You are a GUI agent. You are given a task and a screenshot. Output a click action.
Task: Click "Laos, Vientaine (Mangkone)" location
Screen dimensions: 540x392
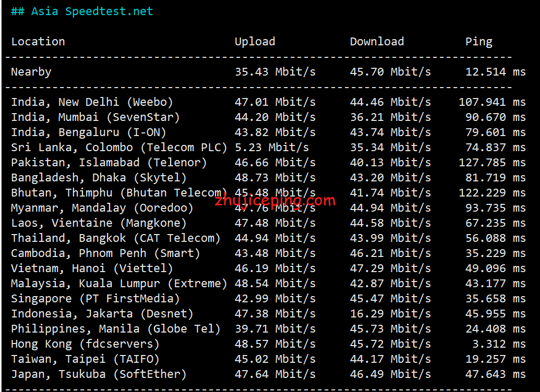pyautogui.click(x=99, y=223)
